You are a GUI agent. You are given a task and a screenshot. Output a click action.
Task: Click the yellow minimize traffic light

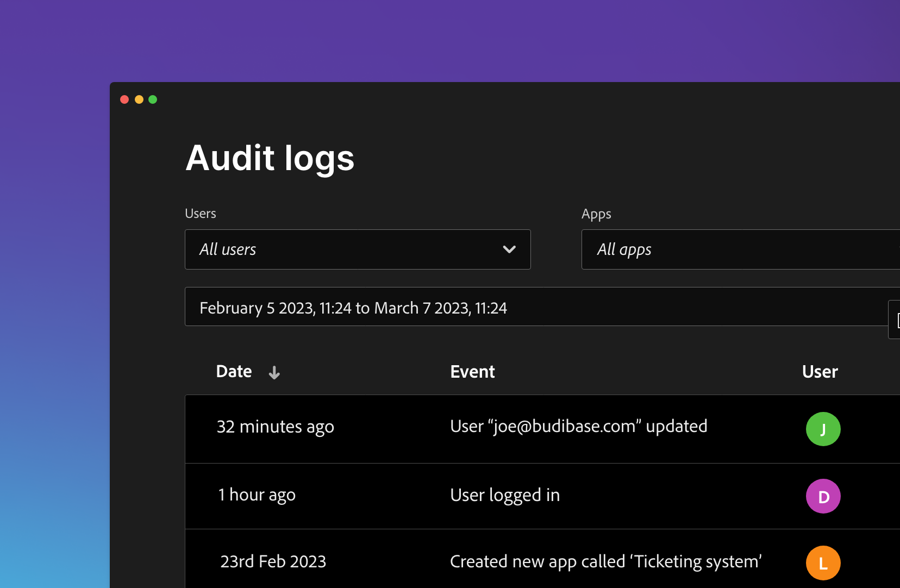pos(139,99)
